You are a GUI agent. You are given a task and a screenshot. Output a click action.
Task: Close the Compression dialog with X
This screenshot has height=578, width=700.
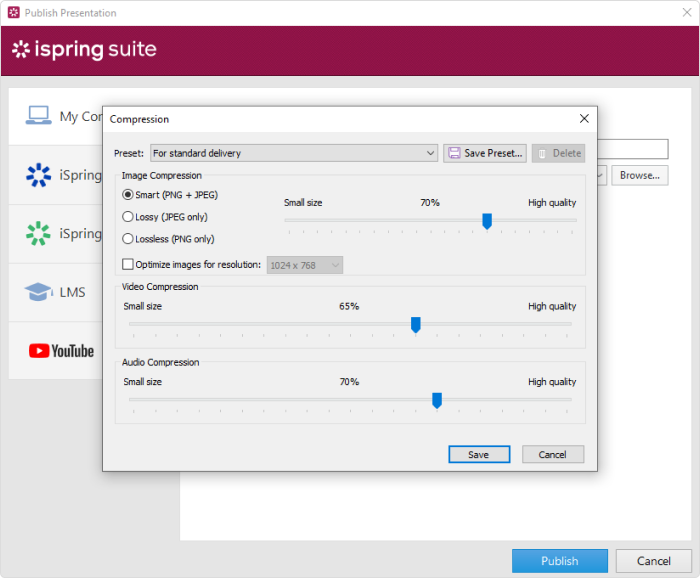point(584,119)
